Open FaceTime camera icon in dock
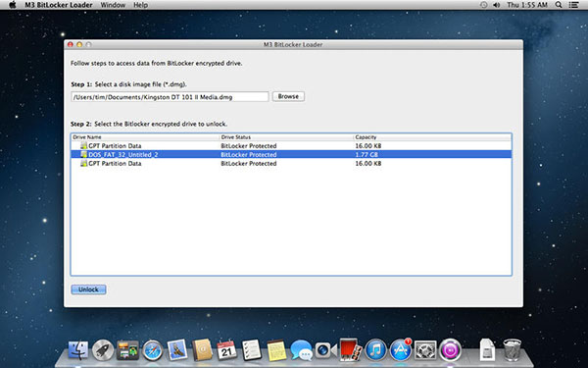This screenshot has width=588, height=368. tap(325, 350)
